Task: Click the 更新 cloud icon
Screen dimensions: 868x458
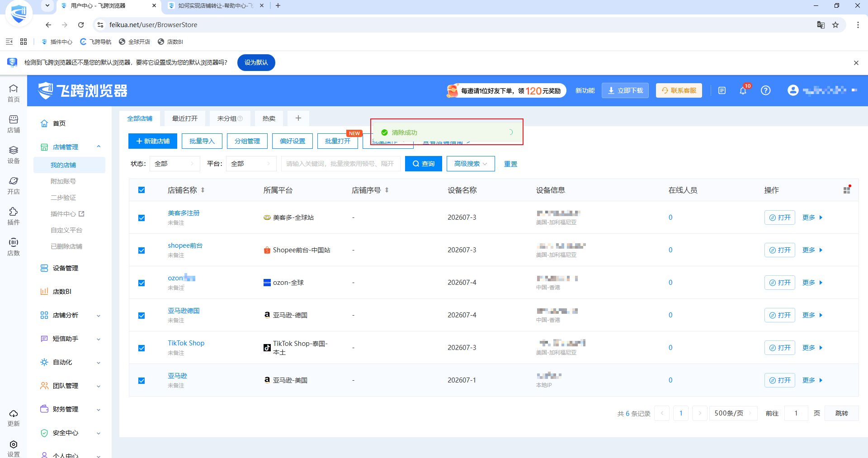Action: (x=14, y=418)
